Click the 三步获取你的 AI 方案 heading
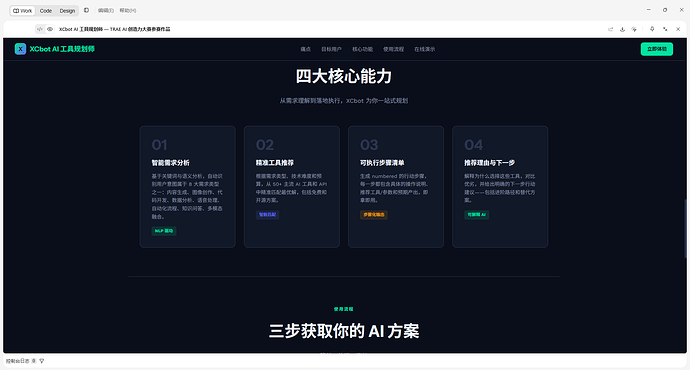 click(344, 331)
